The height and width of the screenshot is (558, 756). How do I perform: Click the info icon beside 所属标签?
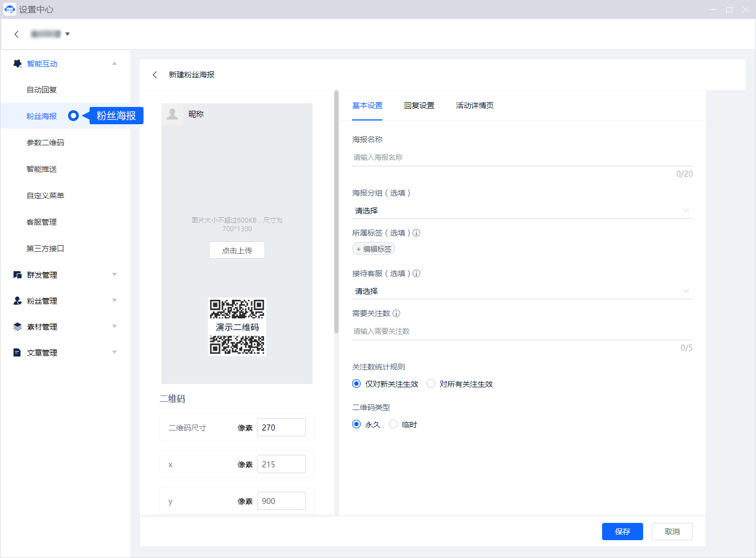[416, 233]
